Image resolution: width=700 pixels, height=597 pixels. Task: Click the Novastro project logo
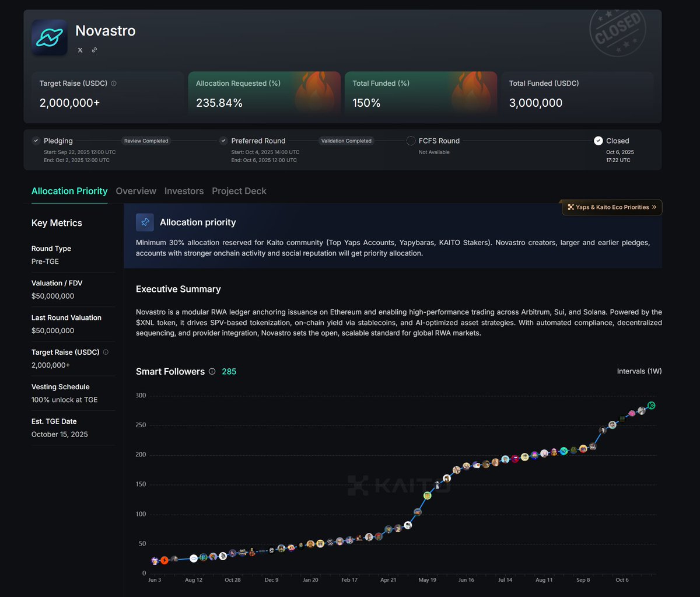tap(50, 37)
